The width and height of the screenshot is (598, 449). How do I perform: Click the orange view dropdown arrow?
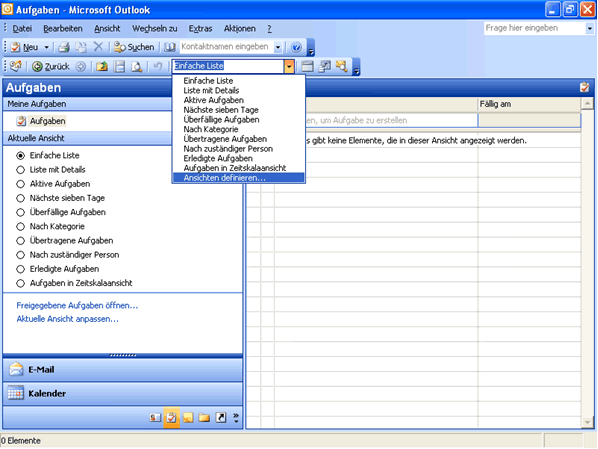coord(289,66)
